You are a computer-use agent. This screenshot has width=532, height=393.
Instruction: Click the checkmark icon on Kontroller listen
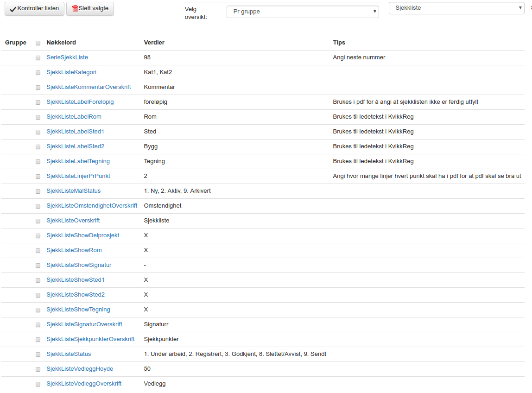click(13, 9)
